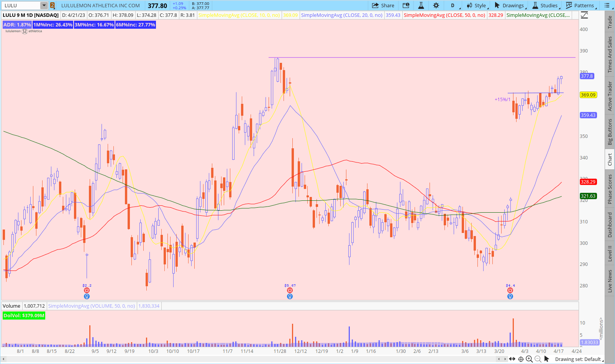Switch to Times And Sales tab

click(610, 55)
